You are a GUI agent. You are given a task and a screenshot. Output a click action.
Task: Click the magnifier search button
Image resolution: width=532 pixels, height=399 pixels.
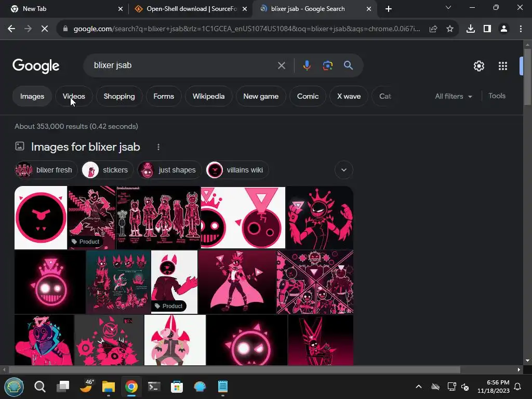(349, 65)
